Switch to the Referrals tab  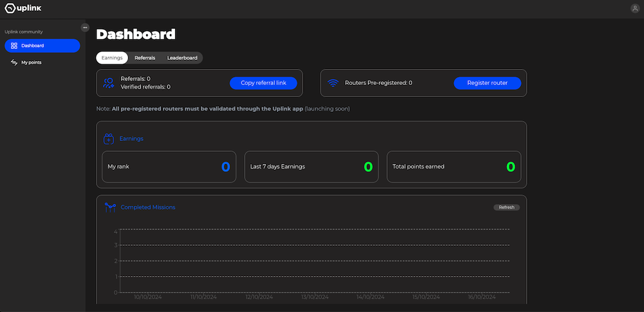[145, 58]
